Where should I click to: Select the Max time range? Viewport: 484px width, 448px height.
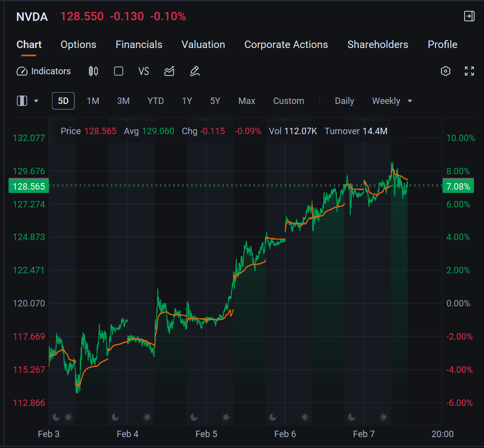coord(247,101)
